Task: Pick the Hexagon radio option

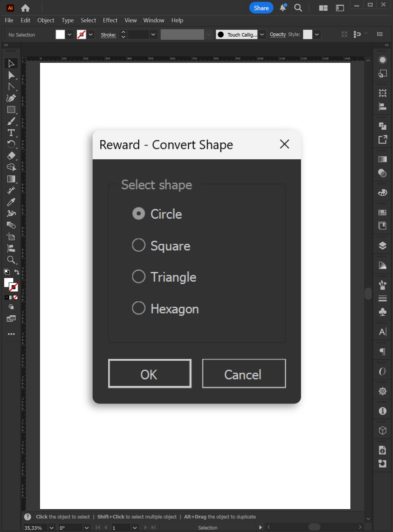Action: tap(139, 308)
